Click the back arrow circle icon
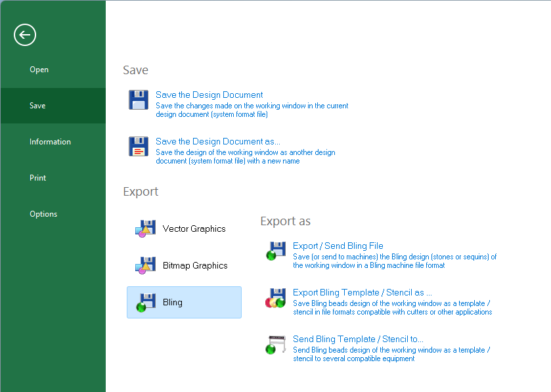 [25, 35]
